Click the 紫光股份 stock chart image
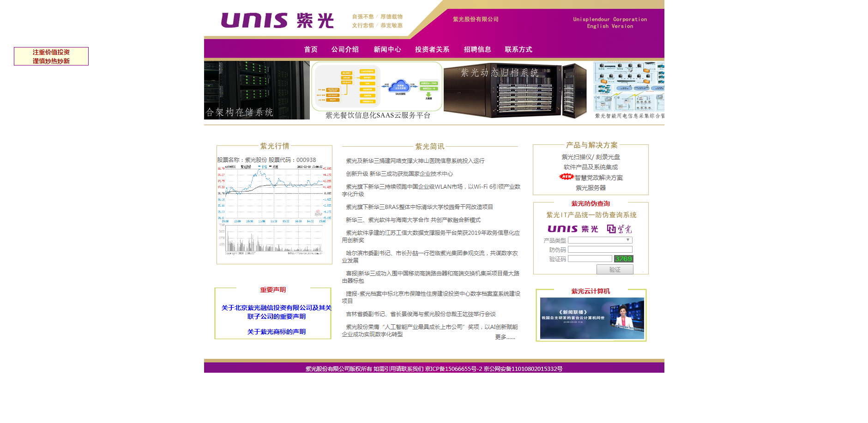Screen dimensions: 868x423 [x=274, y=210]
